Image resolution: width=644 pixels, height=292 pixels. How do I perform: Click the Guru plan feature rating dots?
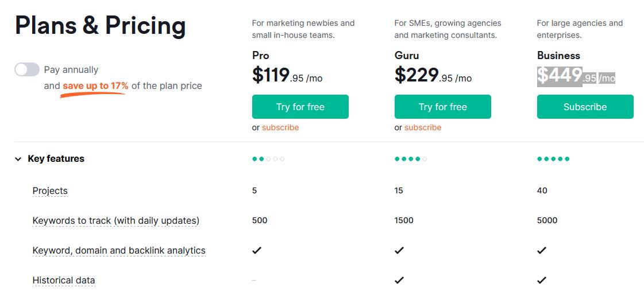click(411, 159)
